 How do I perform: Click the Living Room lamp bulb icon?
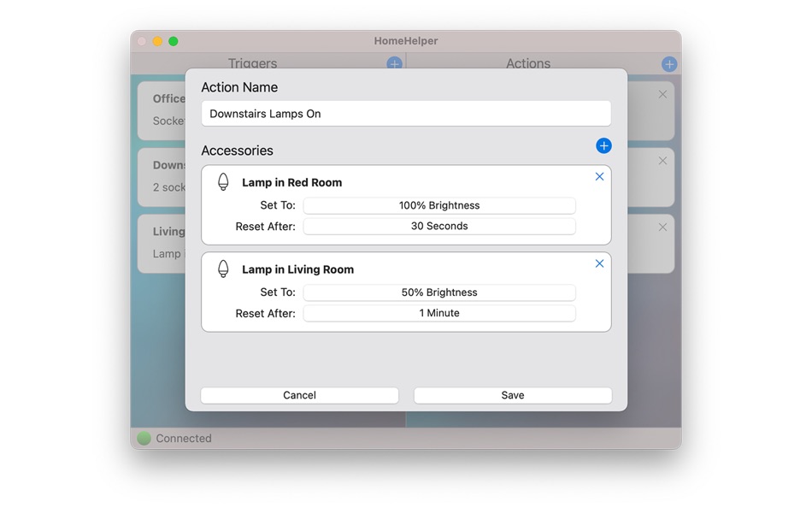tap(223, 269)
